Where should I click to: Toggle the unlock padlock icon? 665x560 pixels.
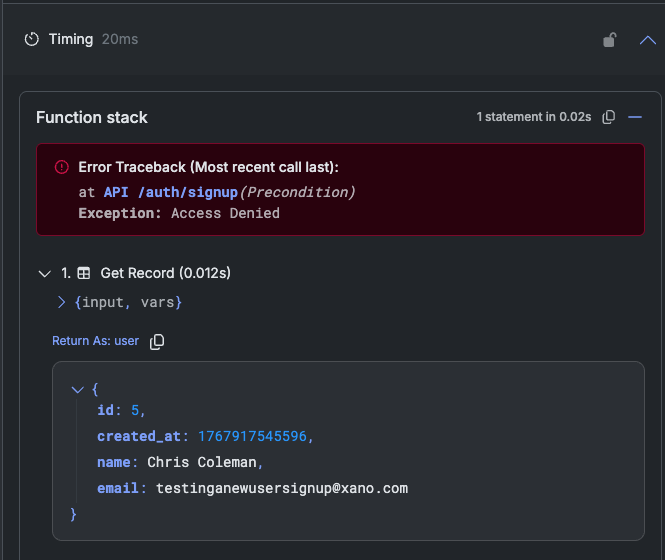point(609,40)
